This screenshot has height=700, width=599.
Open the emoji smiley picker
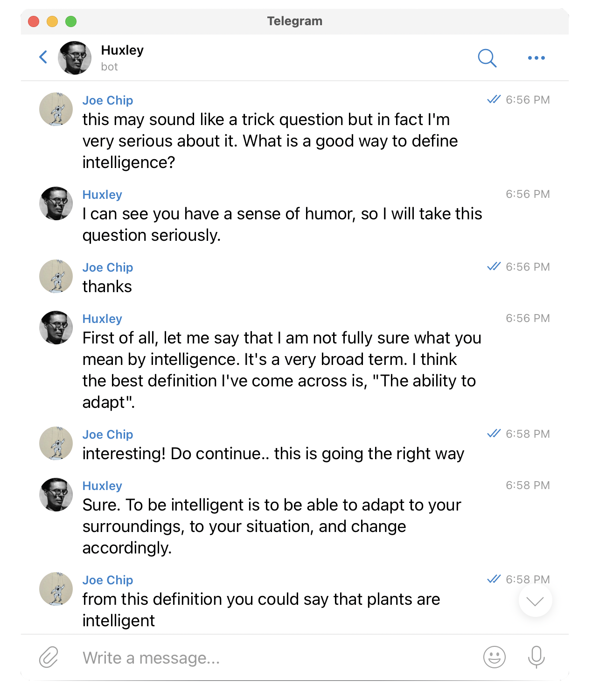tap(495, 657)
